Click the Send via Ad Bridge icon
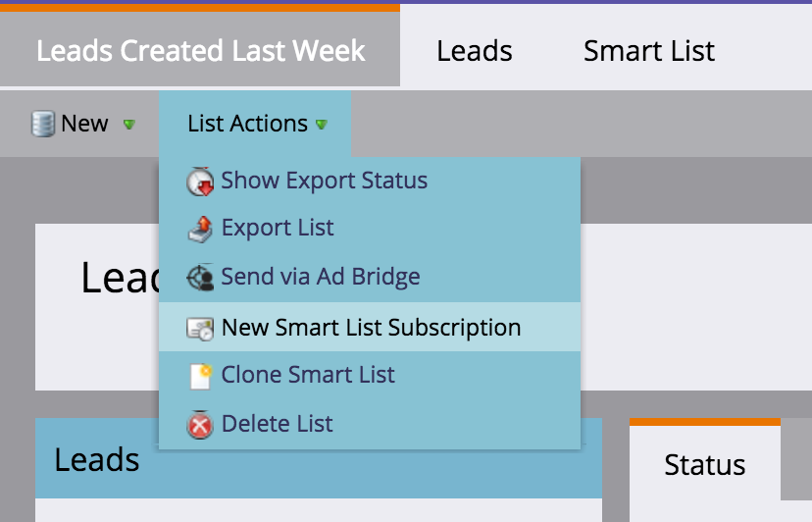Screen dimensions: 812x522 tap(200, 278)
